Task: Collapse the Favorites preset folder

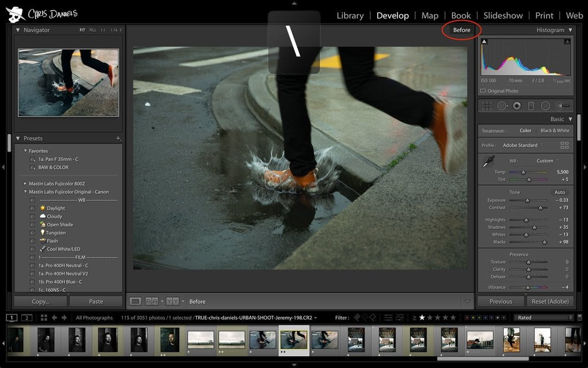Action: [x=25, y=151]
